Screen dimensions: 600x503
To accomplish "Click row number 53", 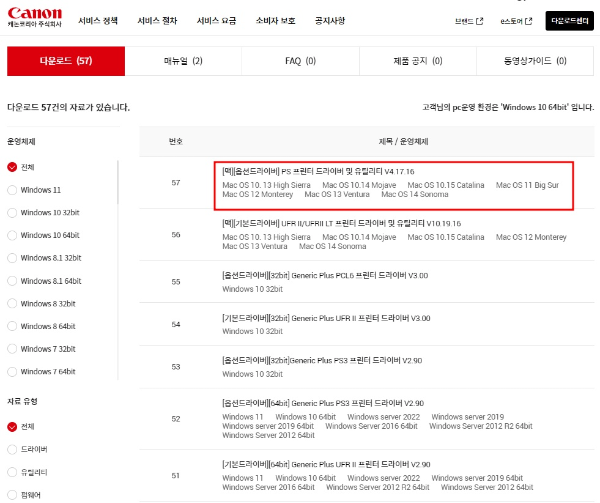I will click(176, 367).
